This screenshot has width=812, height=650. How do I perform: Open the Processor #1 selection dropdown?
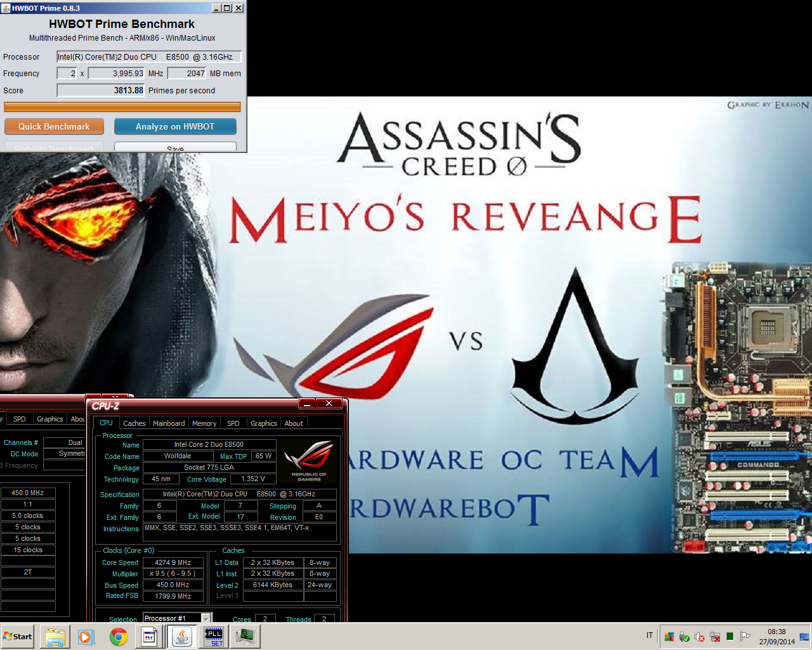coord(177,618)
